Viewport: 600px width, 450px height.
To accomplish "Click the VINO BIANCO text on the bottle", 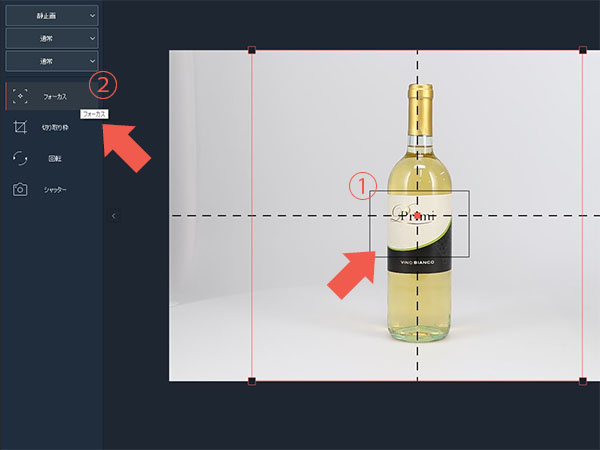I will pyautogui.click(x=419, y=261).
